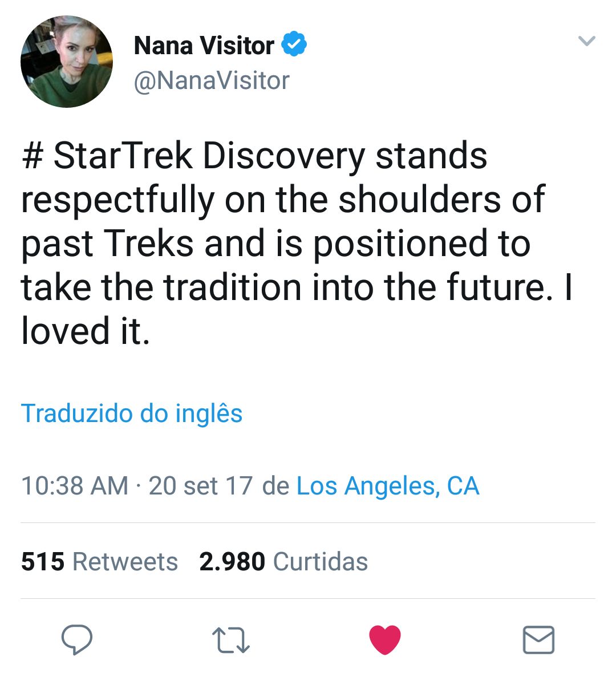This screenshot has width=616, height=673.
Task: Click the Nana Visitor display name
Action: click(204, 44)
